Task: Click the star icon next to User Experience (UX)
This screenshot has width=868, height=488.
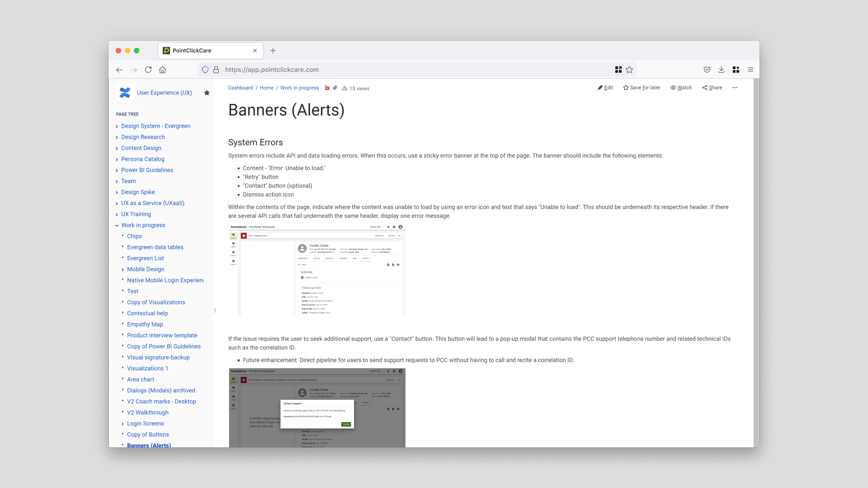Action: point(207,93)
